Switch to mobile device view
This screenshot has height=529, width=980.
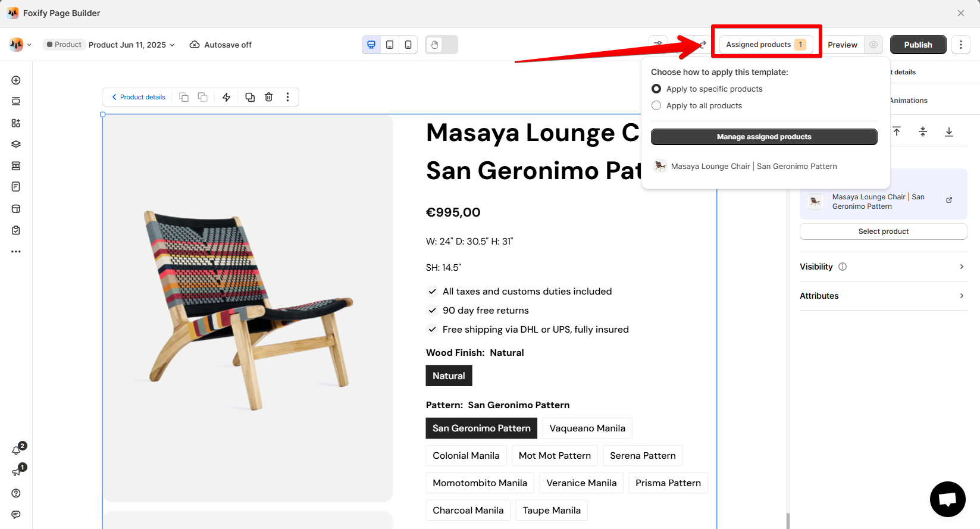coord(408,45)
